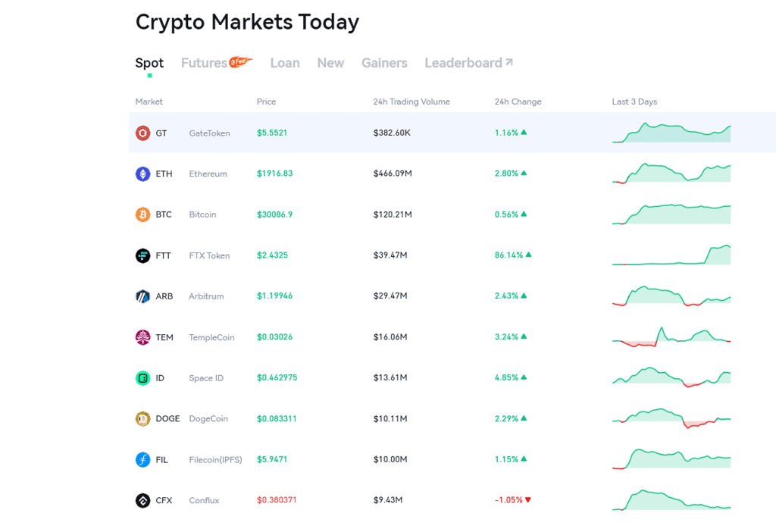
Task: Select the Ethereum diamond logo
Action: pyautogui.click(x=142, y=174)
